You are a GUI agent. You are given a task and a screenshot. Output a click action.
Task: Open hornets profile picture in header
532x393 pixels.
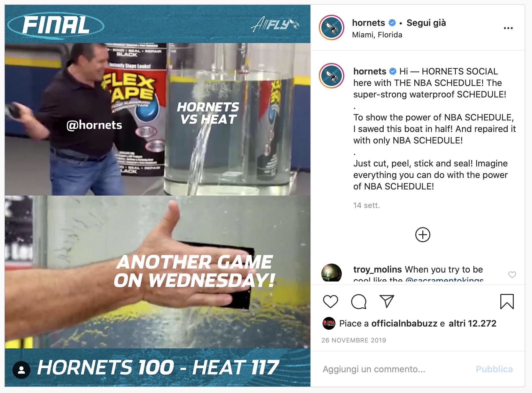(332, 28)
